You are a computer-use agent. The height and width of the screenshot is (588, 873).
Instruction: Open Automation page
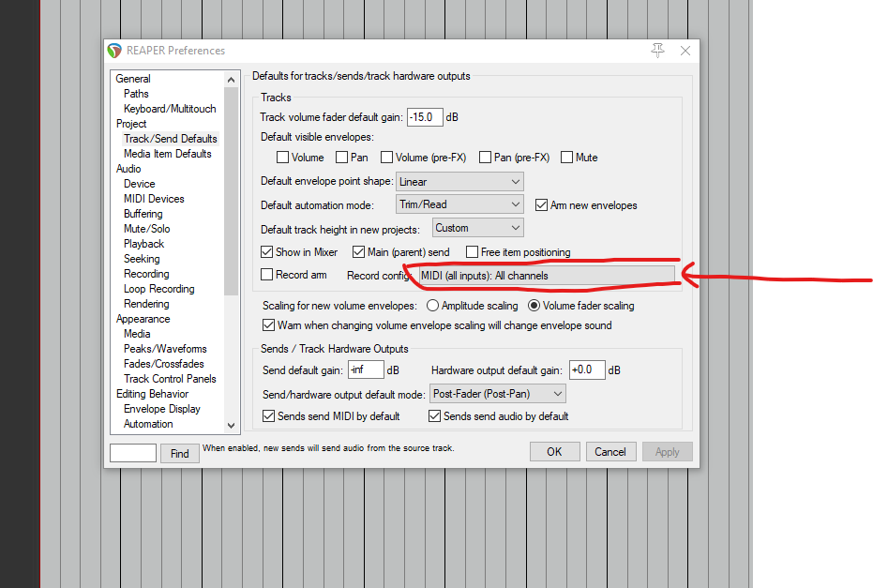[x=148, y=424]
